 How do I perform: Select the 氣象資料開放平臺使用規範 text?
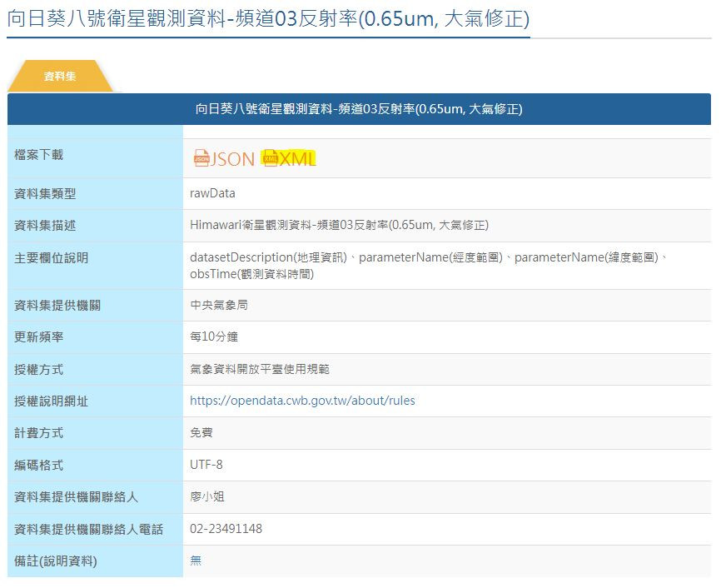(x=260, y=369)
